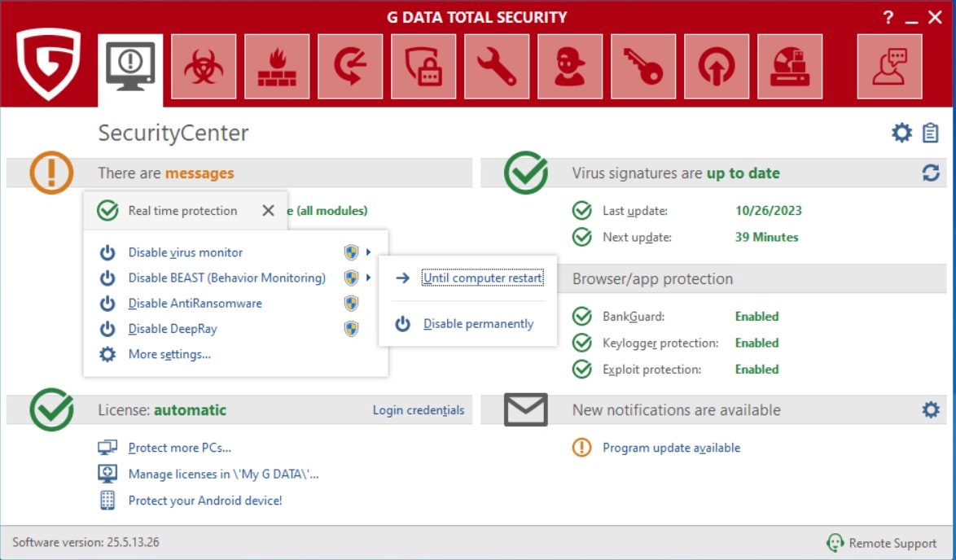Viewport: 956px width, 560px height.
Task: Open the Virus protection biohazard module
Action: pos(204,66)
